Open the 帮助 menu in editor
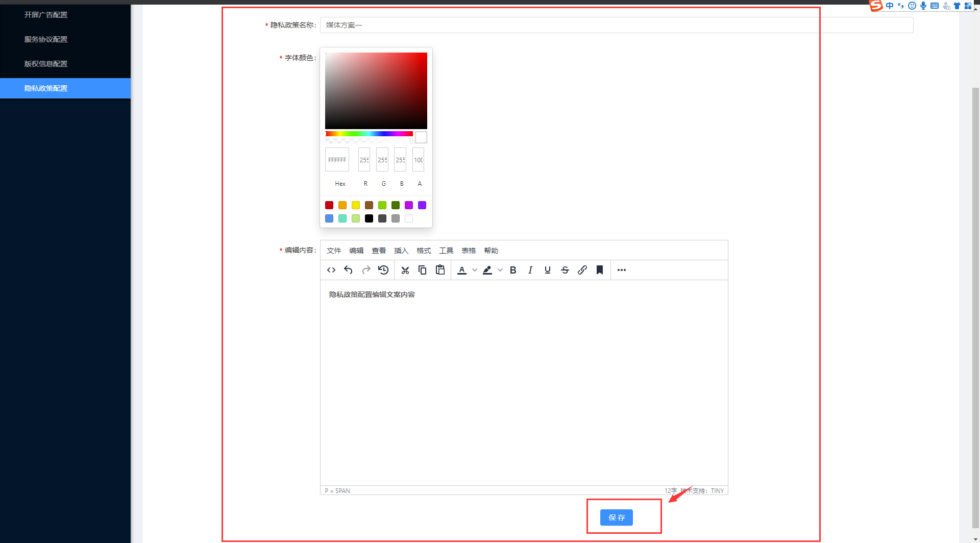 click(x=491, y=251)
